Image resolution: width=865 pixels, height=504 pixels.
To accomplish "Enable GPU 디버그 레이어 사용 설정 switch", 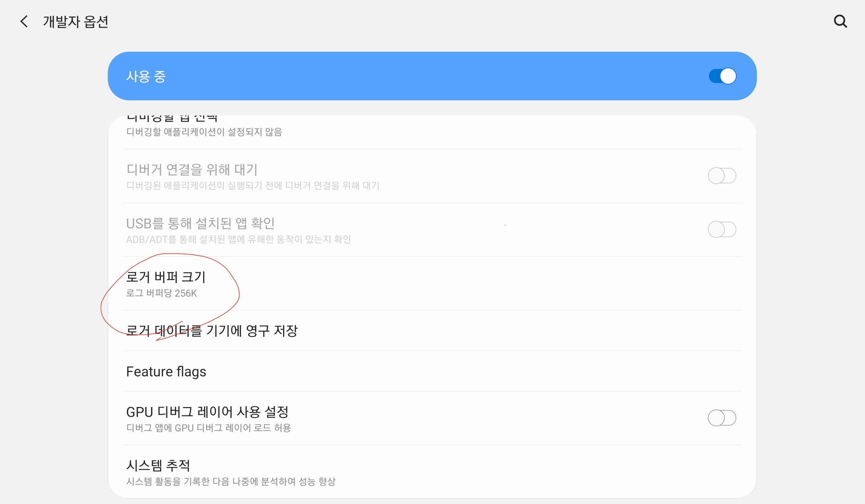I will point(721,418).
